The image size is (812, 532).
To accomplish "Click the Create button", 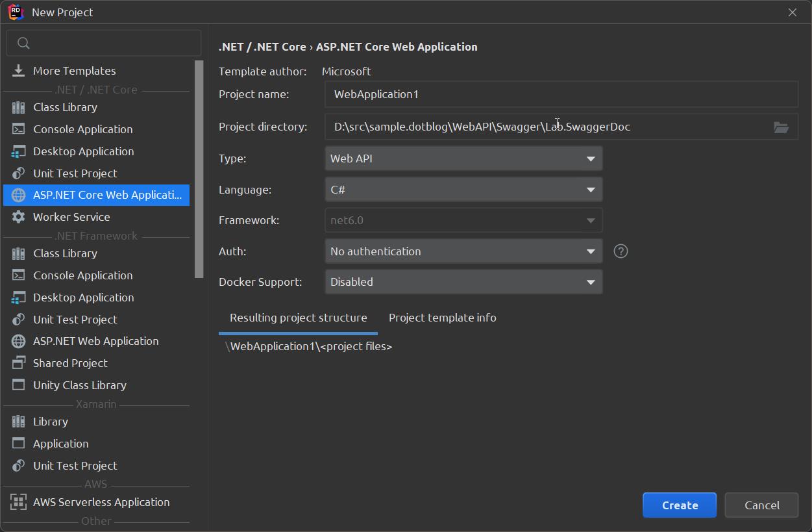I will coord(679,505).
